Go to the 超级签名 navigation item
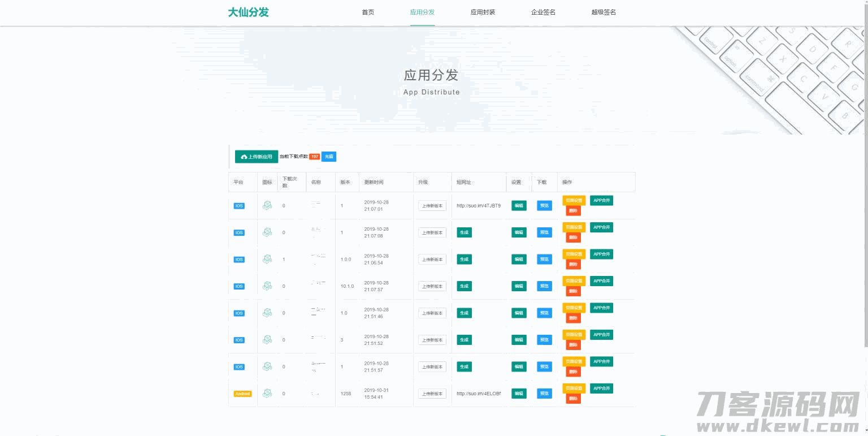Viewport: 868px width, 436px height. click(x=604, y=12)
